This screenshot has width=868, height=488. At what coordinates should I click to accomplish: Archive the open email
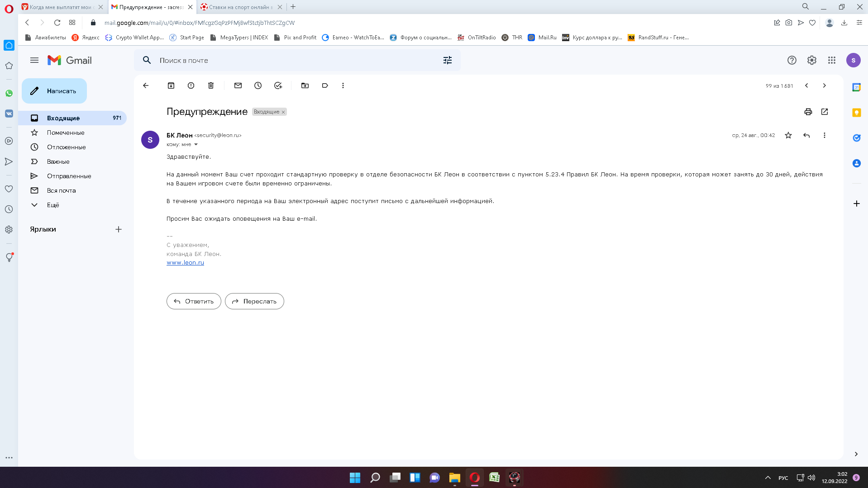pyautogui.click(x=171, y=85)
